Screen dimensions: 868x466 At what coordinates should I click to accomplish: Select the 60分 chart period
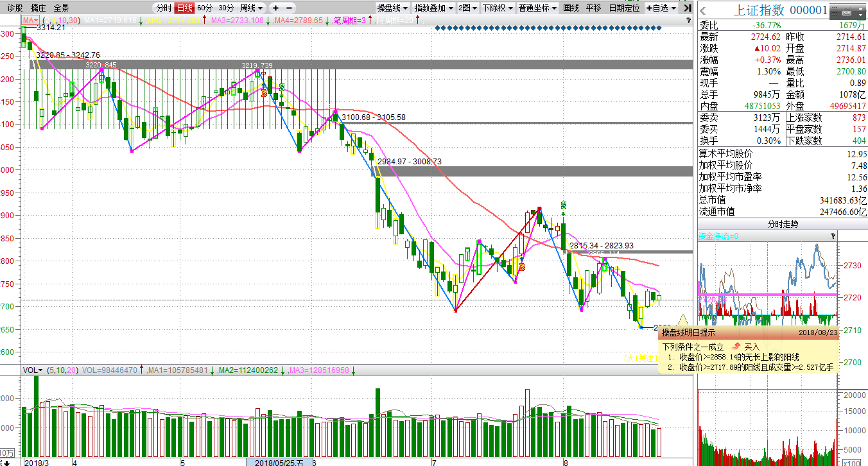click(205, 8)
